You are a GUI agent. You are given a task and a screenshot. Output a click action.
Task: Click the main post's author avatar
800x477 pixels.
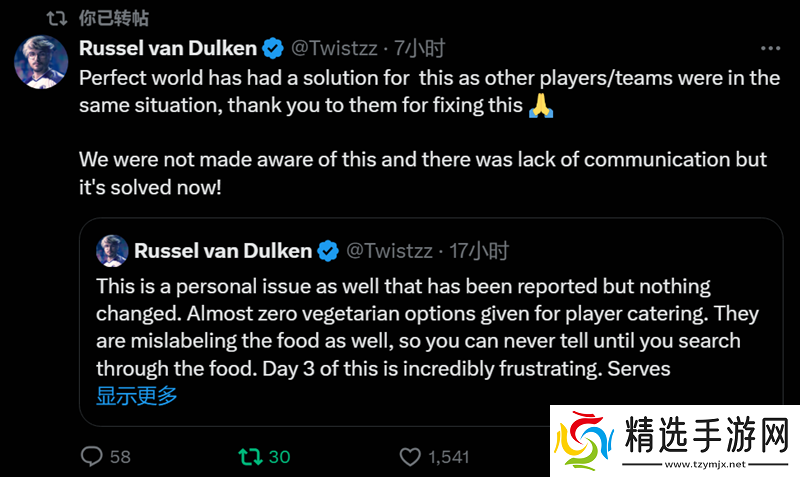coord(41,61)
